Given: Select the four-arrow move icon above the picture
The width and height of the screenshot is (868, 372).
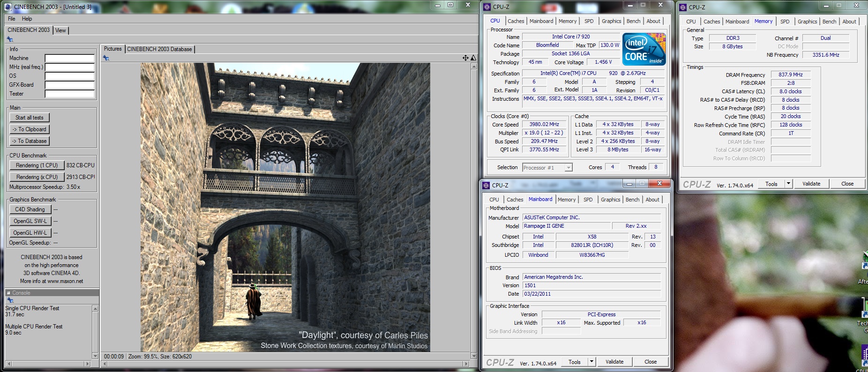Looking at the screenshot, I should [465, 58].
